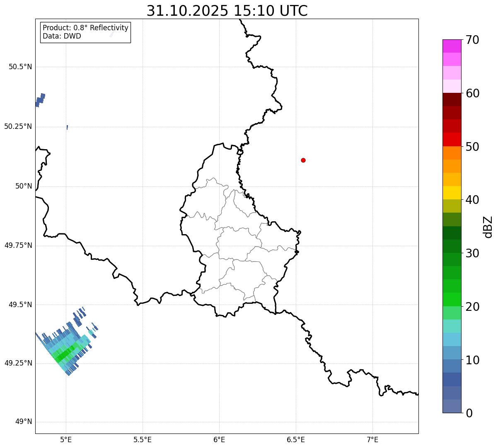The image size is (498, 448).
Task: Click the longitude label "5°E"
Action: point(66,439)
